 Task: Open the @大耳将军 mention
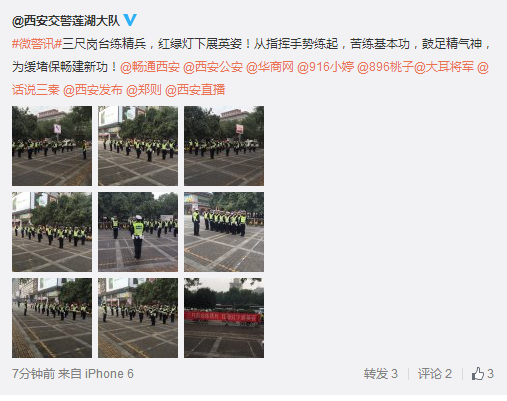click(x=444, y=67)
